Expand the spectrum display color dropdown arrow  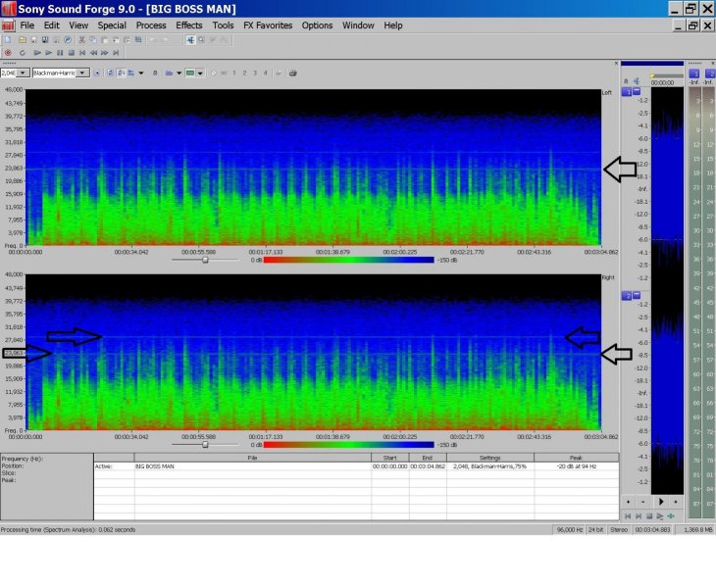click(x=201, y=73)
